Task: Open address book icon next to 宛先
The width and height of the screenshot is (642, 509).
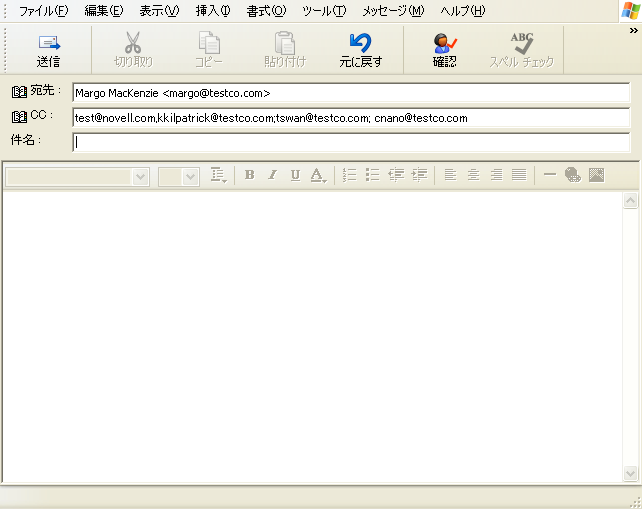Action: click(19, 92)
